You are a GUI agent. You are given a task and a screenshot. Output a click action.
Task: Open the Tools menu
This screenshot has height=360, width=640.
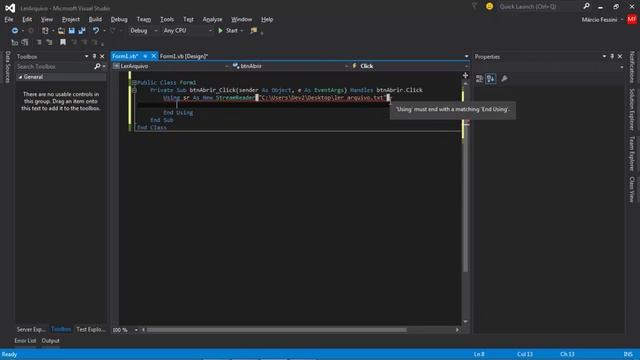pos(167,19)
